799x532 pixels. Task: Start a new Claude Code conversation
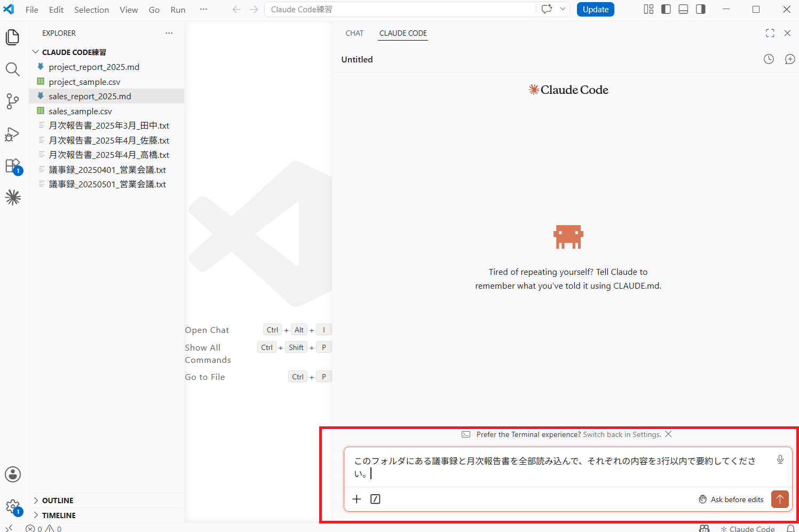point(790,59)
